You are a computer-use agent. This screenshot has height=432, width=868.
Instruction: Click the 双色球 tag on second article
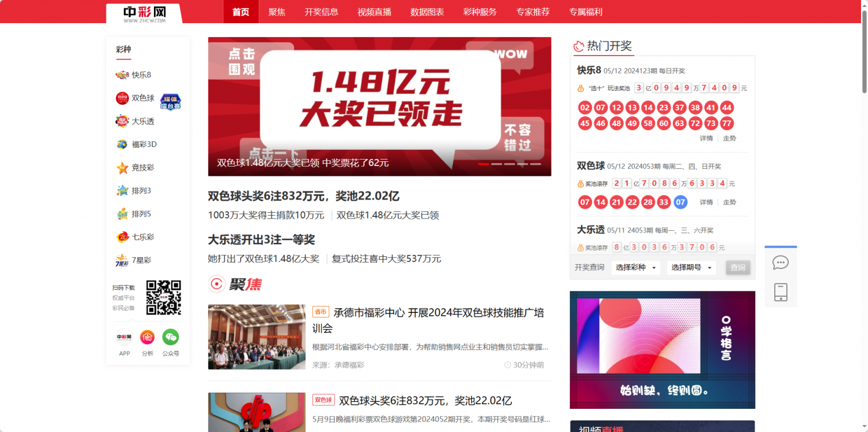pos(323,400)
